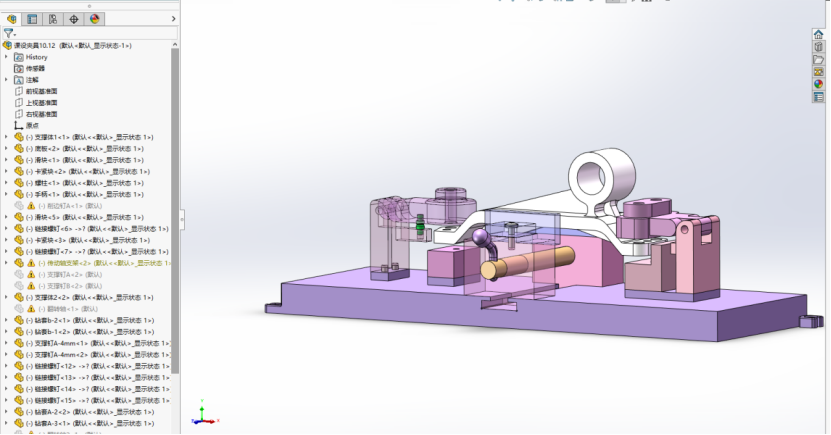Expand the 支撑体2<2> component
The width and height of the screenshot is (831, 435).
(x=6, y=298)
